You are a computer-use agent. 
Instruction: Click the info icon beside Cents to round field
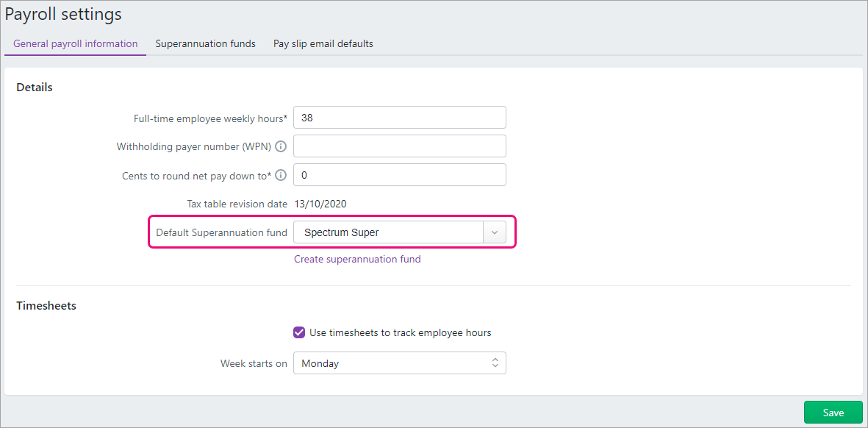pos(281,175)
